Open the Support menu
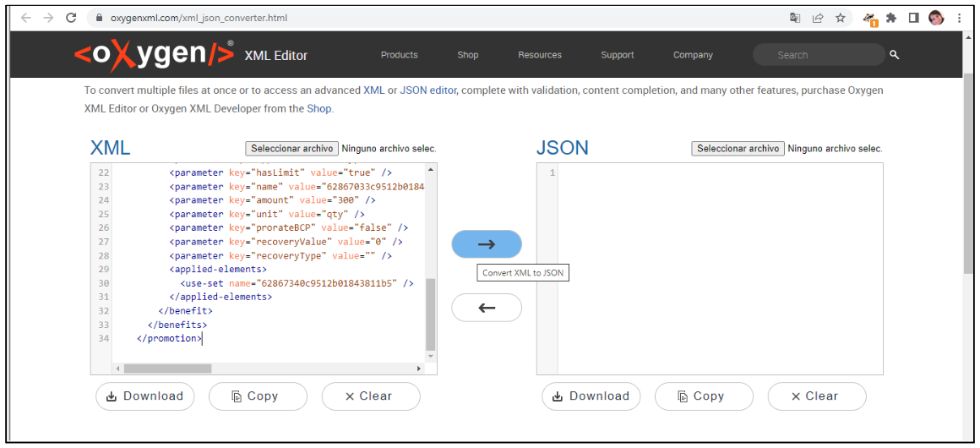This screenshot has height=448, width=980. pos(618,55)
